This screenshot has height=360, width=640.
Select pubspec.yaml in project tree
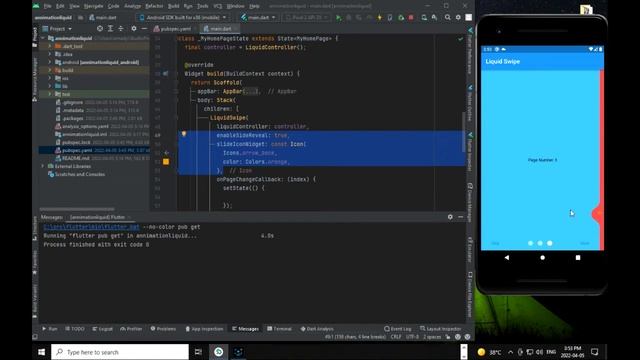click(x=77, y=150)
